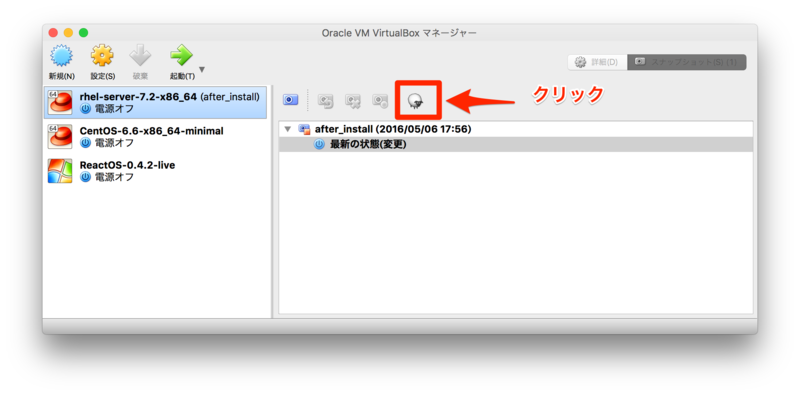Viewport: 800px width, 395px height.
Task: Select the rhel-server-7.2-x86_64 virtual machine
Action: click(x=155, y=103)
